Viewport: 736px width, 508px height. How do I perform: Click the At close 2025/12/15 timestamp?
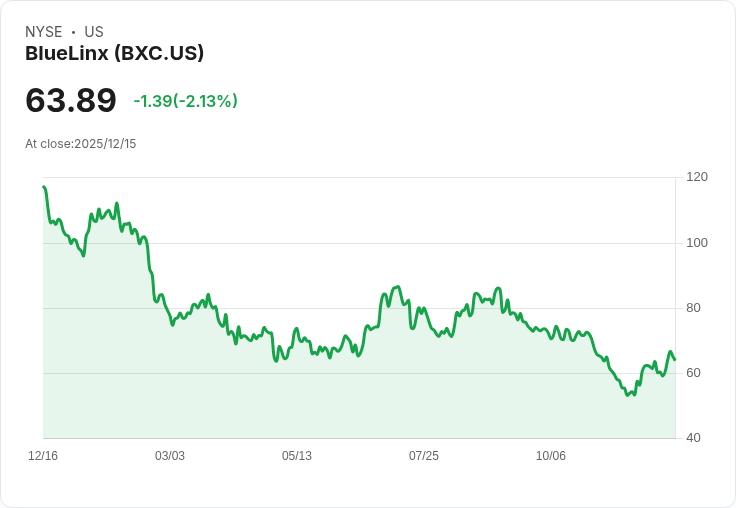tap(80, 144)
